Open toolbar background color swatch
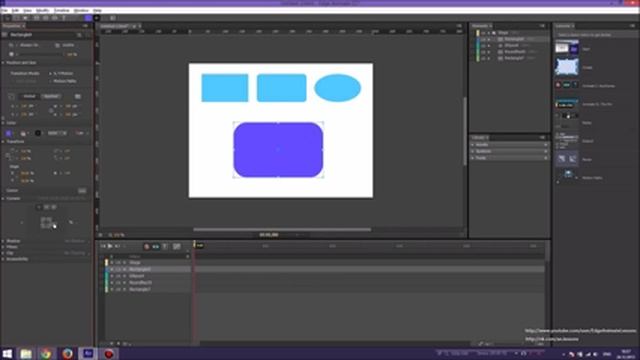Screen dimensions: 640x360 (x=88, y=18)
